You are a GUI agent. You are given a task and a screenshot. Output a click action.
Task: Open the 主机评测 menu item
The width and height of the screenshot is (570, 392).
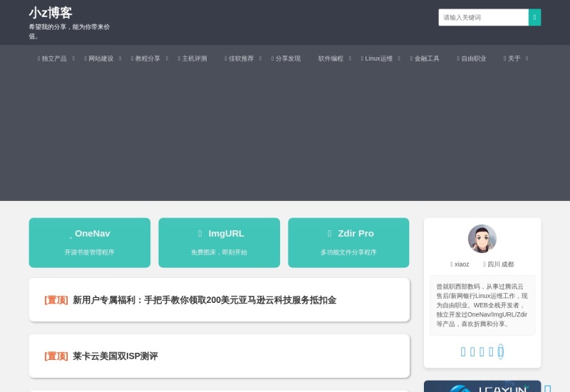(x=192, y=58)
